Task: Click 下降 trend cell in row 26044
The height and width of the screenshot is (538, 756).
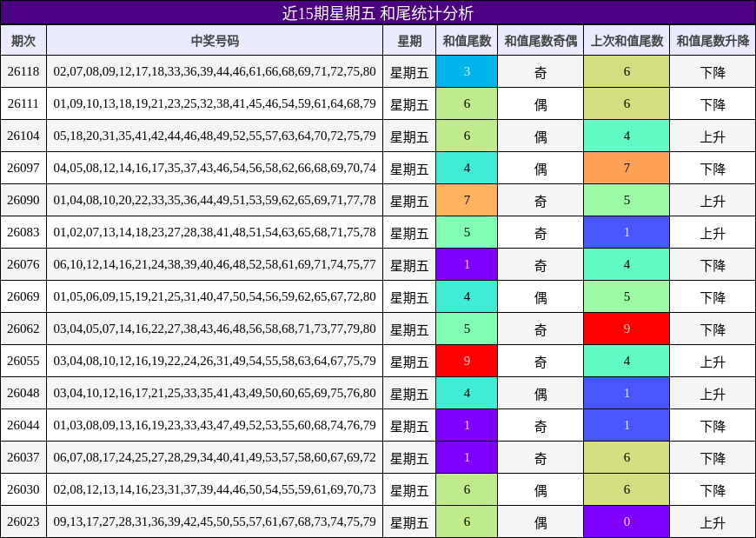Action: point(713,425)
